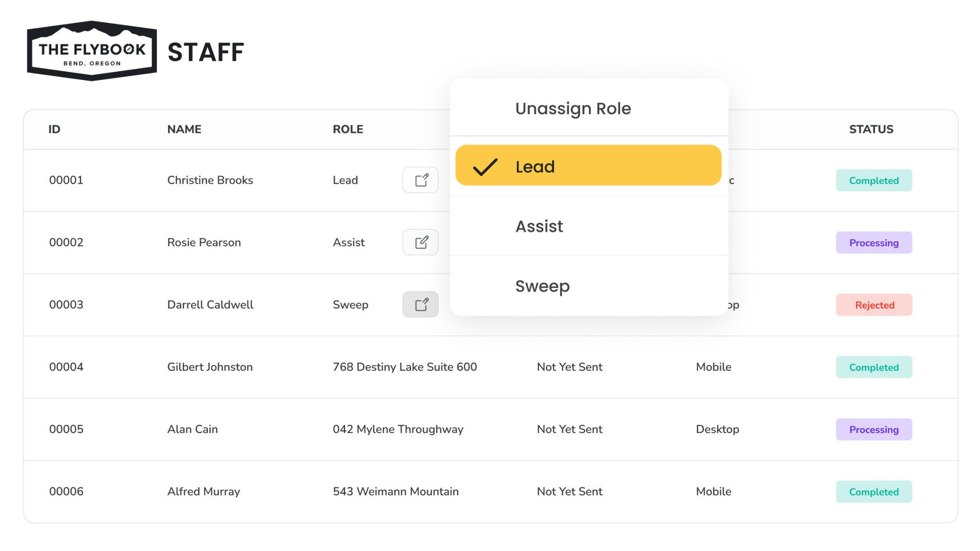980x551 pixels.
Task: Select the ID 00001 cell
Action: tap(66, 180)
